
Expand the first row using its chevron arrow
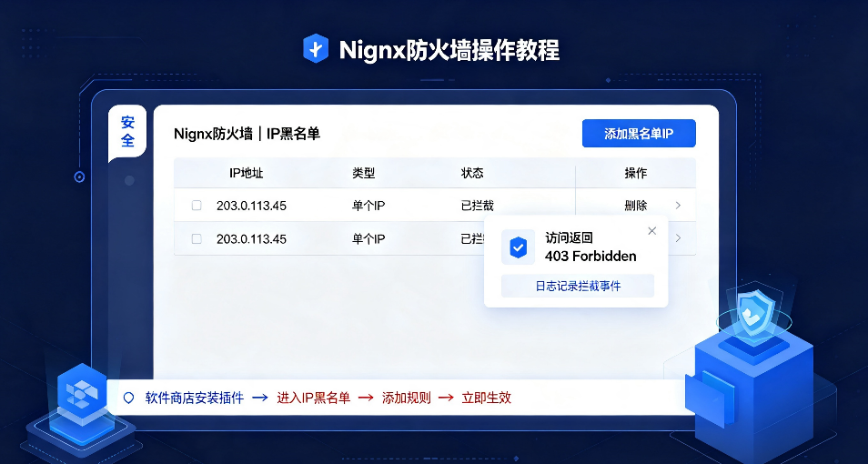(678, 206)
